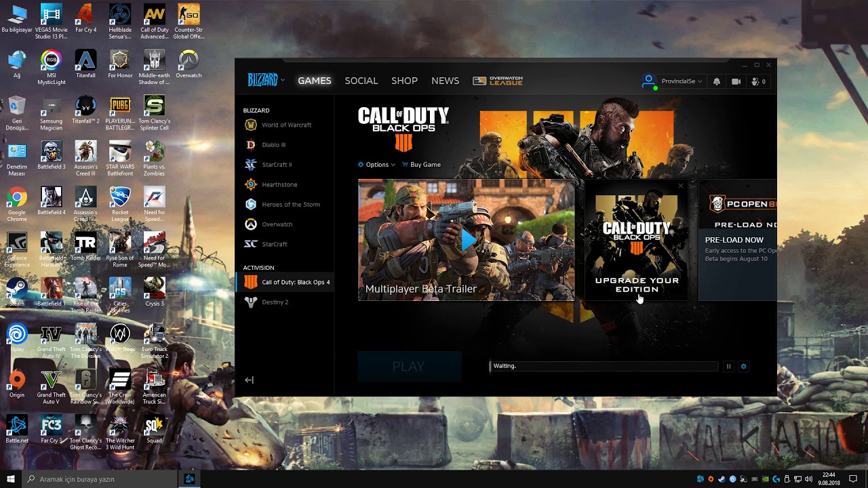Select The Witcher 3 Wild Hunt desktop icon
The width and height of the screenshot is (868, 488).
[x=120, y=433]
